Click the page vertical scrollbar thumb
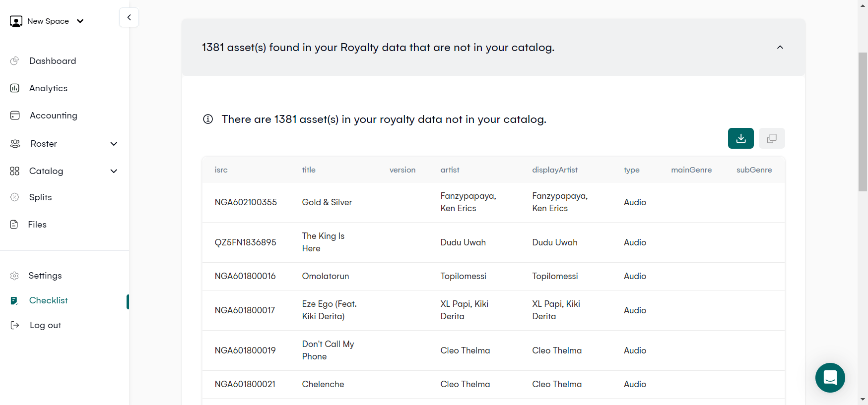The width and height of the screenshot is (868, 405). click(863, 121)
